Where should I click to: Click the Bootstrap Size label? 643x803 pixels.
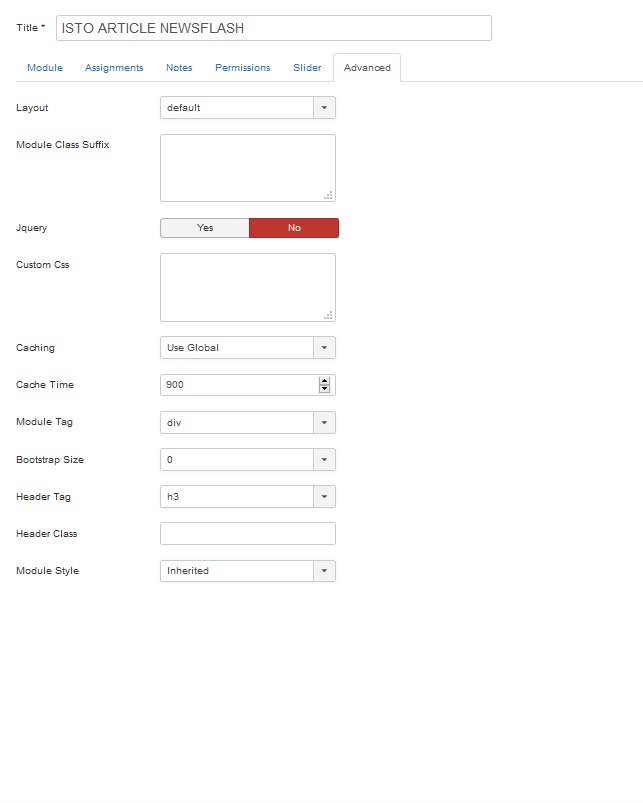pyautogui.click(x=50, y=460)
